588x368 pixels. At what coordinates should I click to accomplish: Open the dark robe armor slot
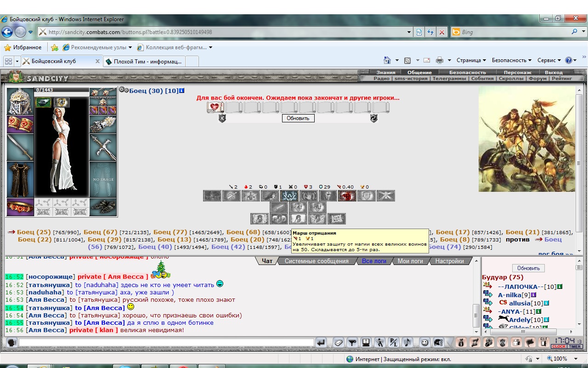tap(20, 179)
